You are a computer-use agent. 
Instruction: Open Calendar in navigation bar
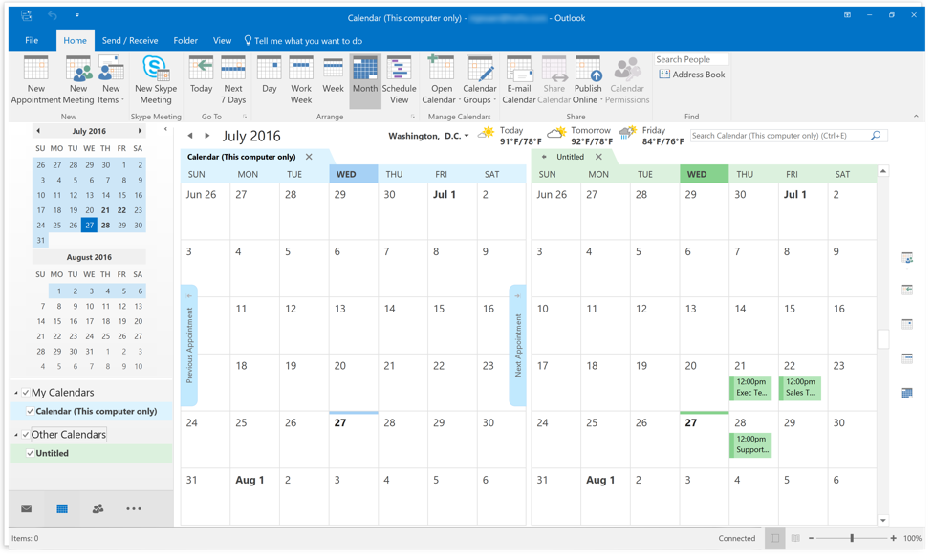click(62, 508)
